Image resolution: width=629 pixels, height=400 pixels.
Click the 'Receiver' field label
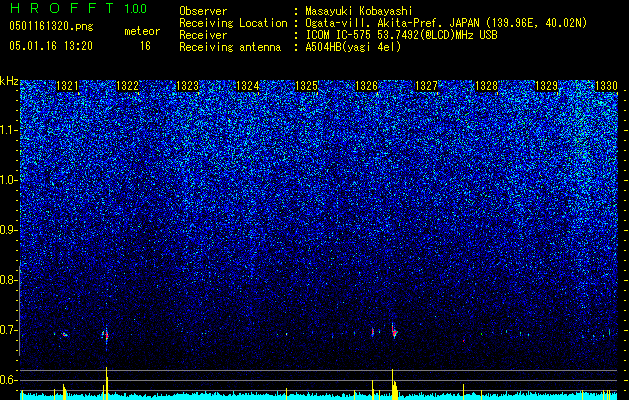[x=203, y=35]
